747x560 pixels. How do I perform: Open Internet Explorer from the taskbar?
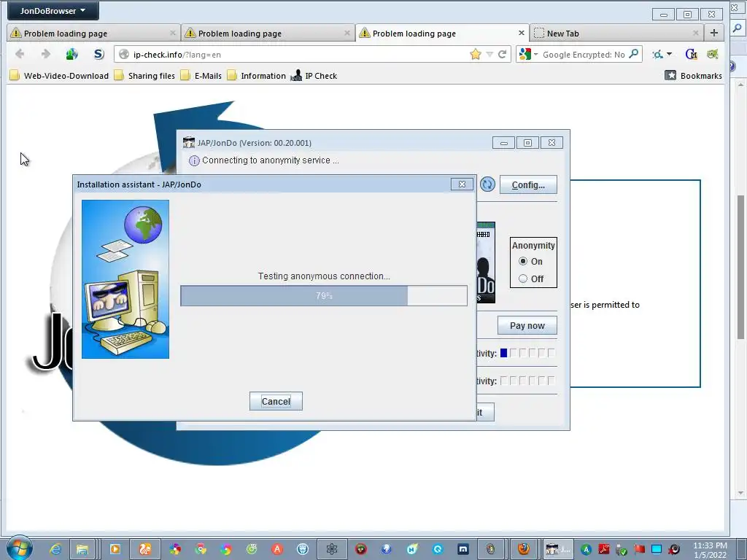click(x=56, y=549)
